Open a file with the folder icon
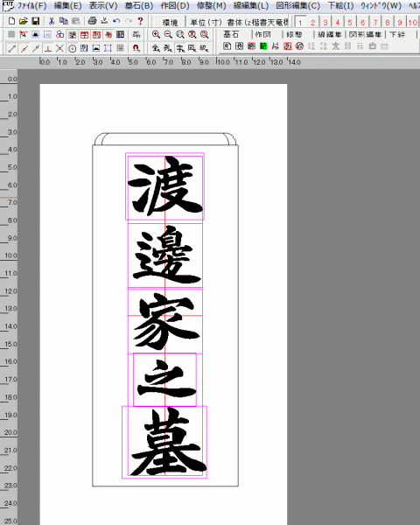420x525 pixels. tap(23, 21)
